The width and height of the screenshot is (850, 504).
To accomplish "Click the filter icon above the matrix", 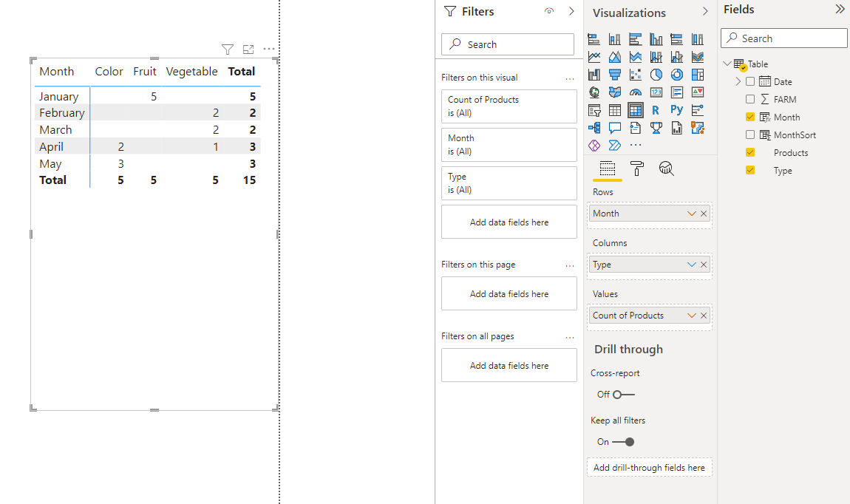I will coord(228,50).
